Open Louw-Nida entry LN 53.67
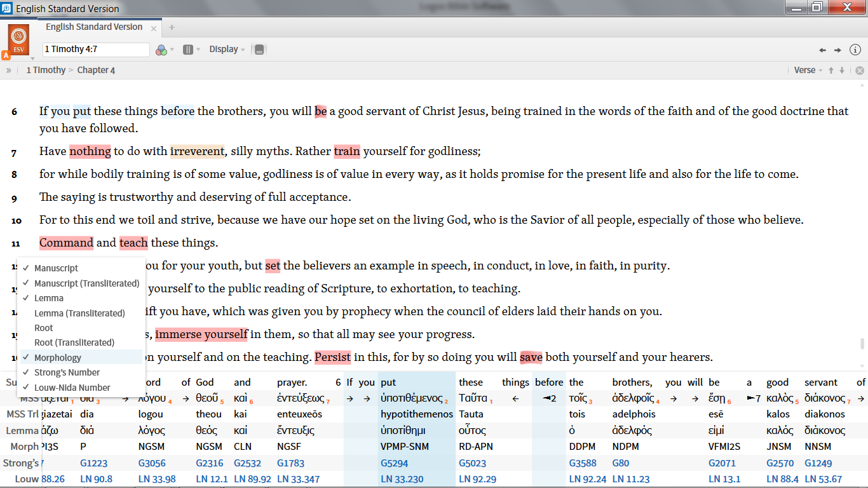The width and height of the screenshot is (868, 488). point(824,479)
